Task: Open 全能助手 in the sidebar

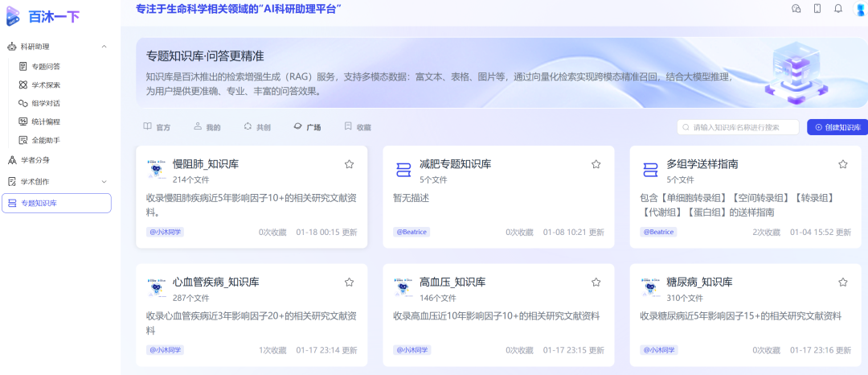Action: tap(40, 140)
